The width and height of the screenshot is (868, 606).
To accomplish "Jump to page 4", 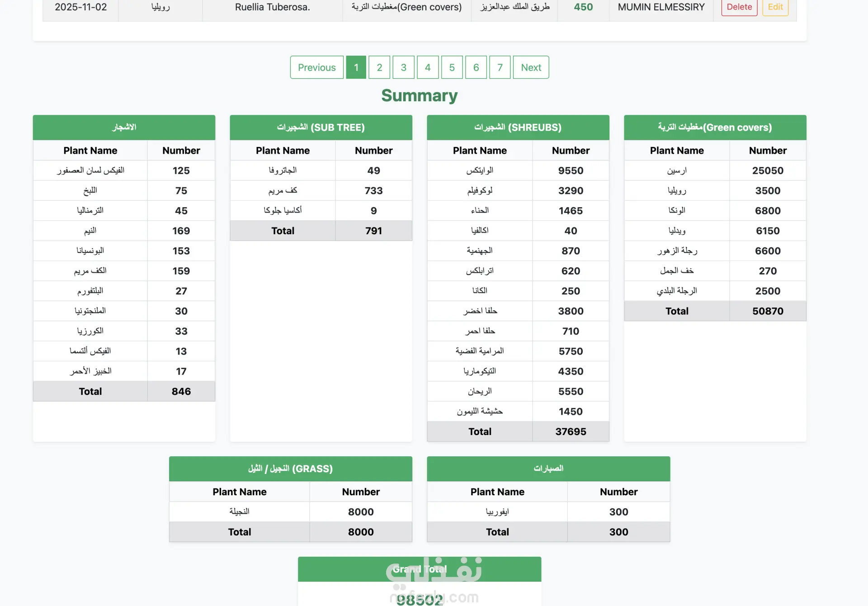I will click(428, 67).
